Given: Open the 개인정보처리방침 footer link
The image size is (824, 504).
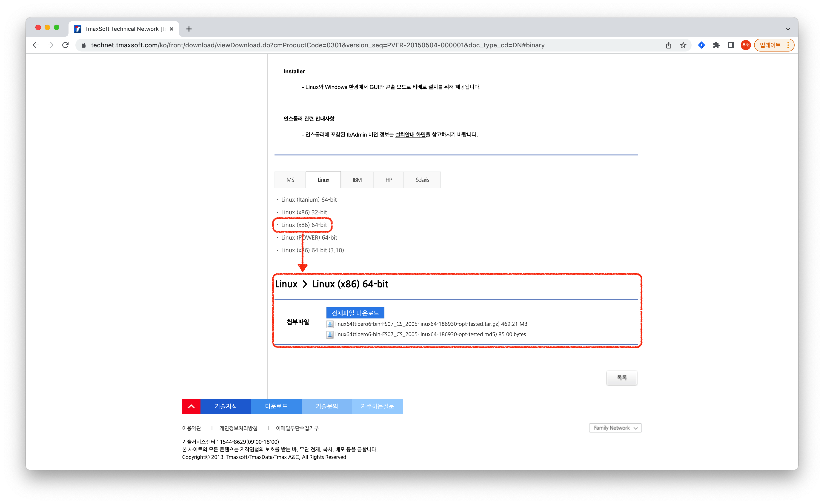Looking at the screenshot, I should click(x=238, y=428).
